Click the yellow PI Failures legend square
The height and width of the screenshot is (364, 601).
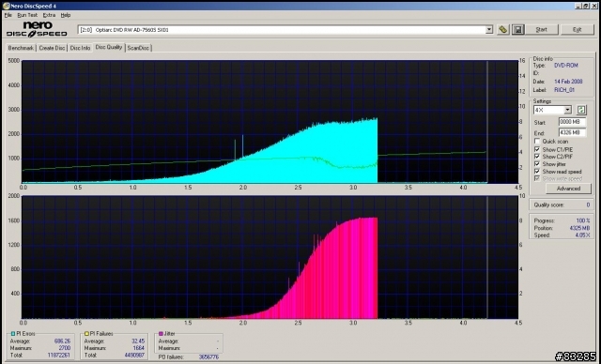86,334
